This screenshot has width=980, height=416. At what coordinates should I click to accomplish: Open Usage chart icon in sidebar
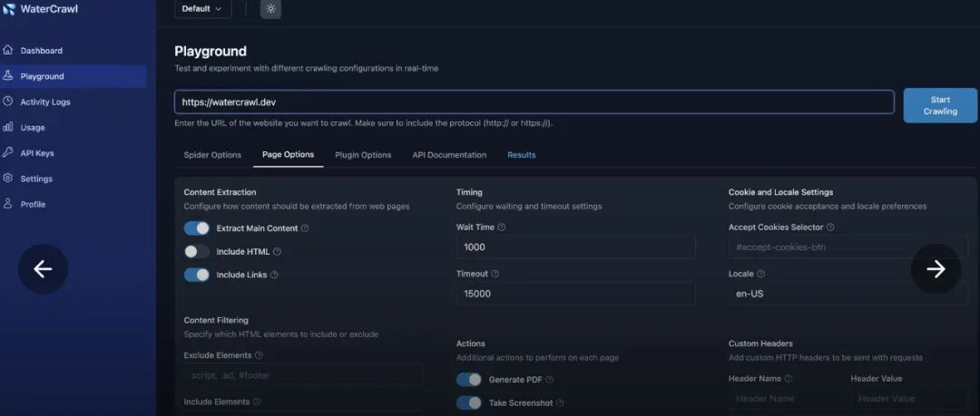8,127
